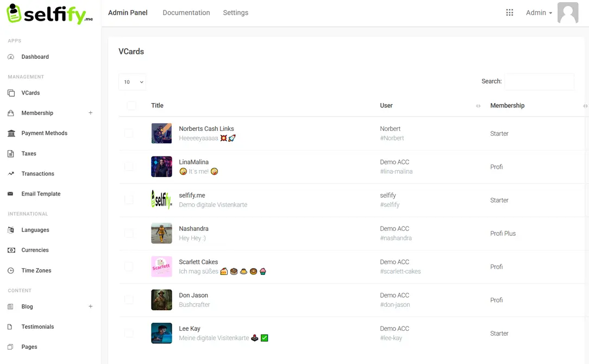Click the Dashboard speedometer icon in sidebar
The width and height of the screenshot is (589, 364).
pyautogui.click(x=11, y=57)
